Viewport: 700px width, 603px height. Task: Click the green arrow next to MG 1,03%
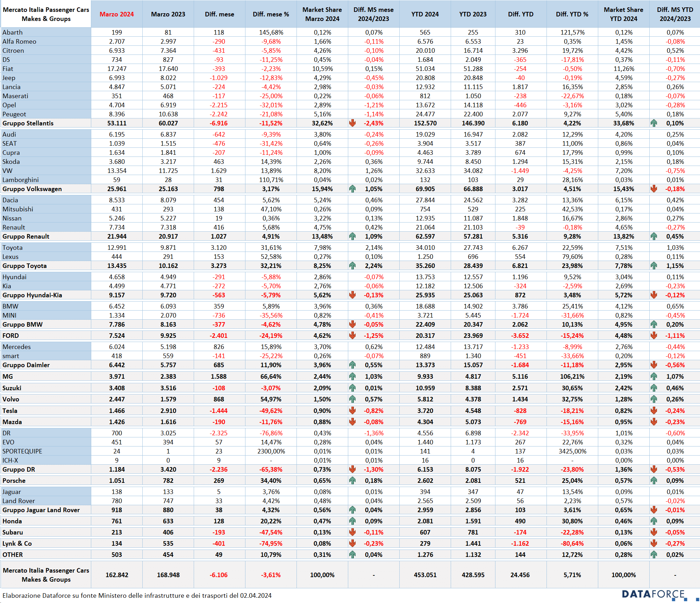pos(352,376)
